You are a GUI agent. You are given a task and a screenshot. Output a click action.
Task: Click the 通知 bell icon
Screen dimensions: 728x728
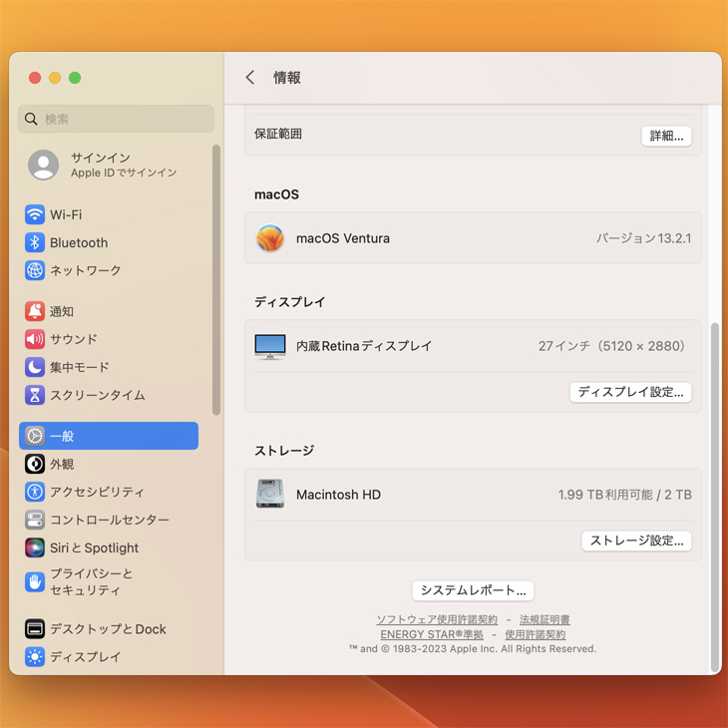pos(35,311)
